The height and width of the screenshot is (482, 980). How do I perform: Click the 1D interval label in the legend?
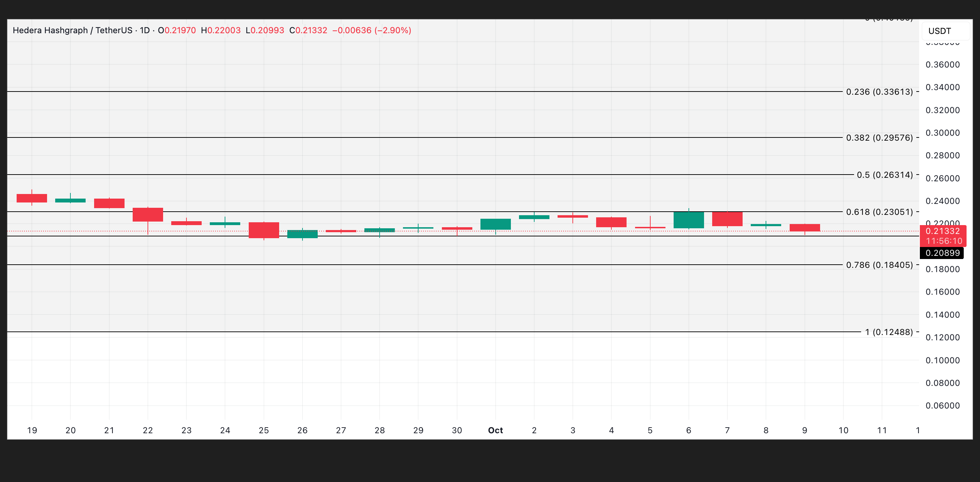(x=145, y=30)
